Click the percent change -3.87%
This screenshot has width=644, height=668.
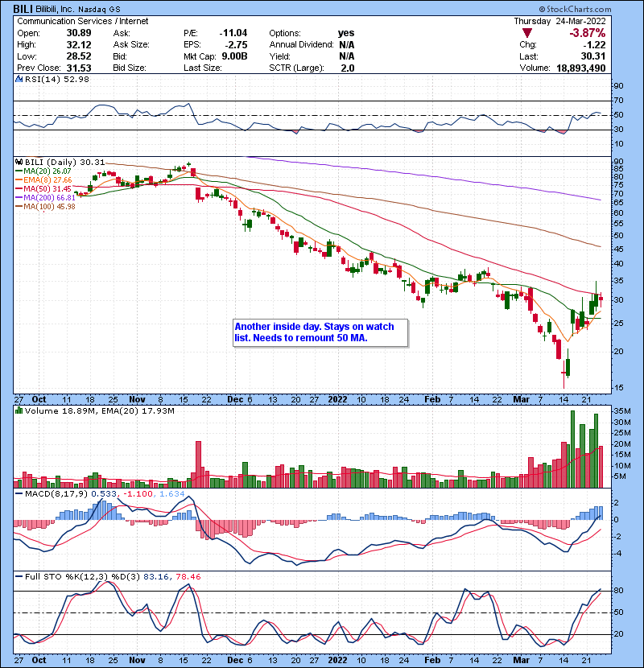588,33
